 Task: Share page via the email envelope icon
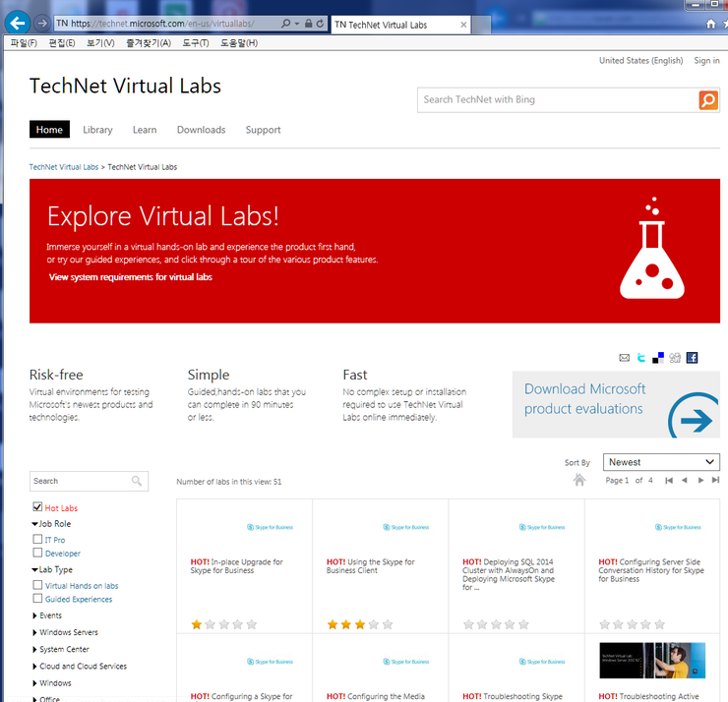tap(625, 357)
